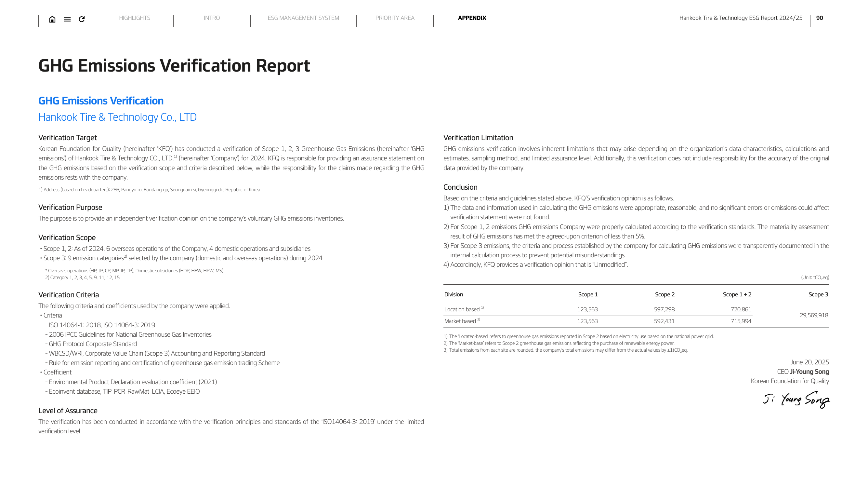Click '2006 IPCC Guidelines for National Greenhouse Gas Inventories' line

[130, 334]
